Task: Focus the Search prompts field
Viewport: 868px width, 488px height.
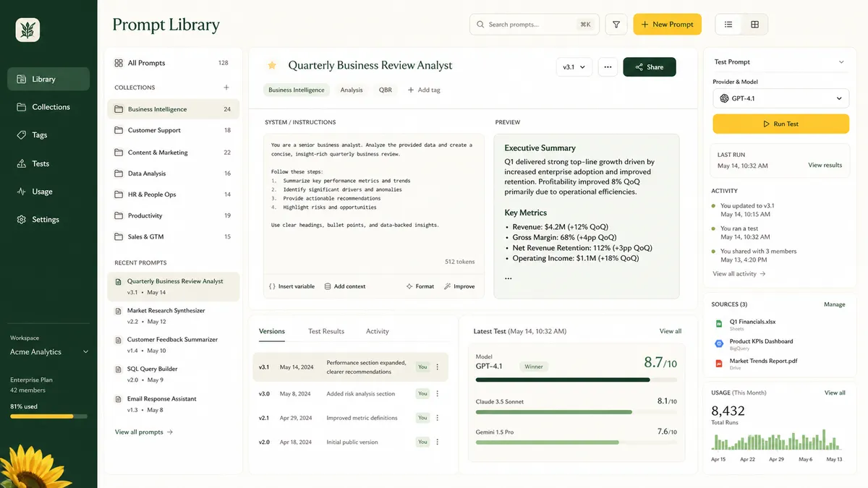Action: point(534,25)
